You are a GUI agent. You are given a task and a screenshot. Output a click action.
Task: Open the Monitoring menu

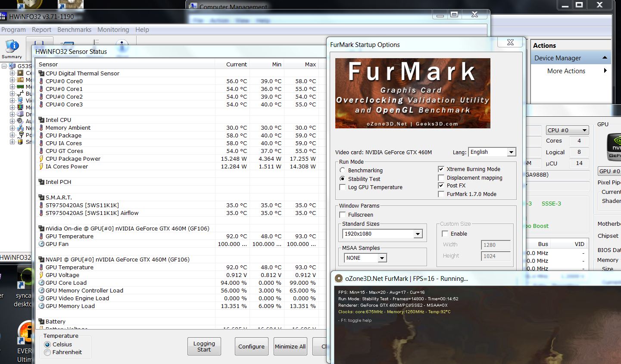click(x=113, y=30)
